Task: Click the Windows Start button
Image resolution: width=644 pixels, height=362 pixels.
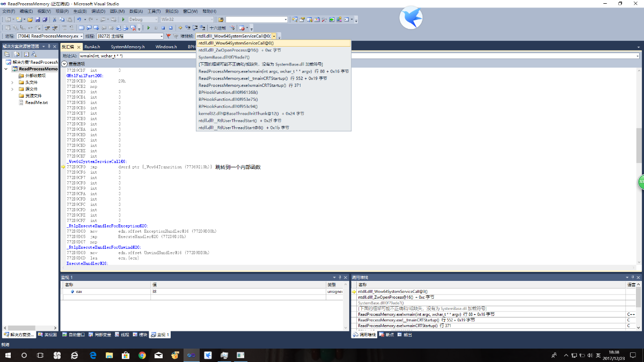Action: [8, 355]
